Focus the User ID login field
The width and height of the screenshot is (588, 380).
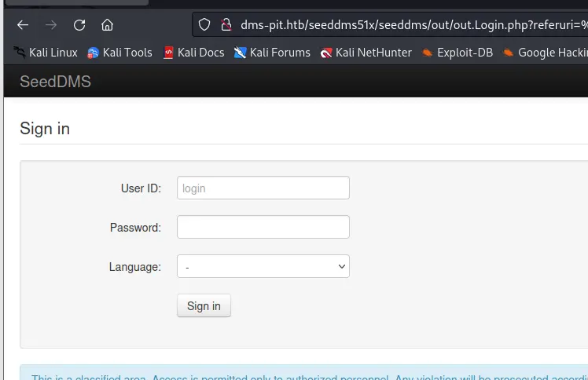(263, 188)
